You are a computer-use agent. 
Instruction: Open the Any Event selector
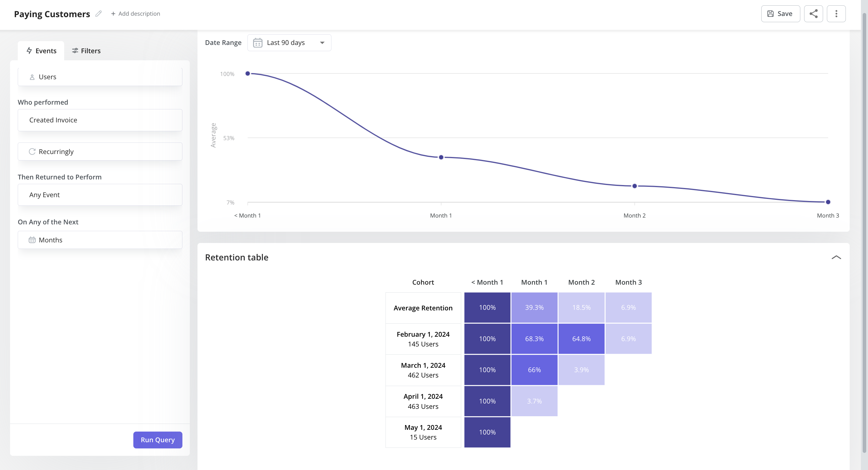100,195
